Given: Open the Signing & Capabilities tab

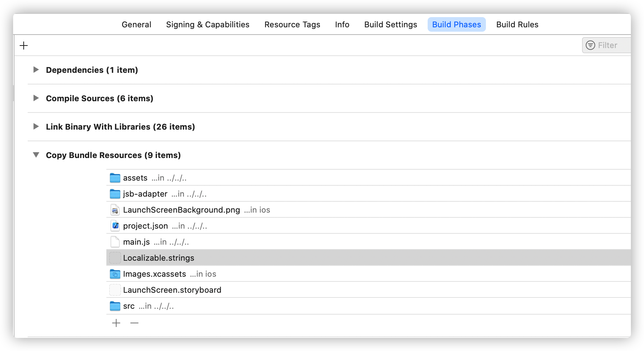Looking at the screenshot, I should coord(208,24).
